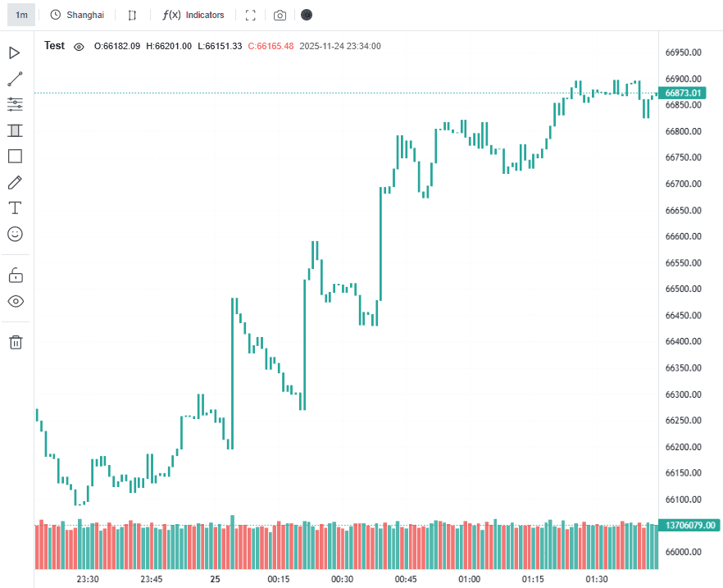Select the rectangle shape tool
The width and height of the screenshot is (723, 588).
[x=15, y=156]
